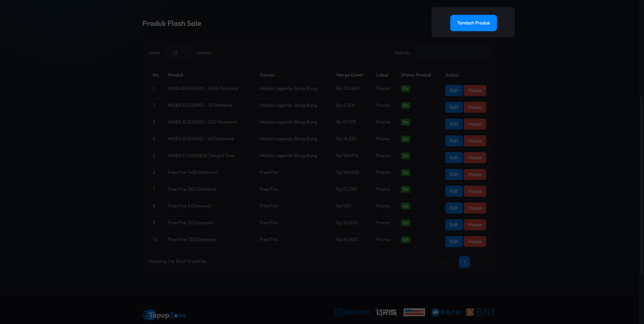644x324 pixels.
Task: Edit the MOBILELEGEND - 1045 Diamond product
Action: point(454,90)
